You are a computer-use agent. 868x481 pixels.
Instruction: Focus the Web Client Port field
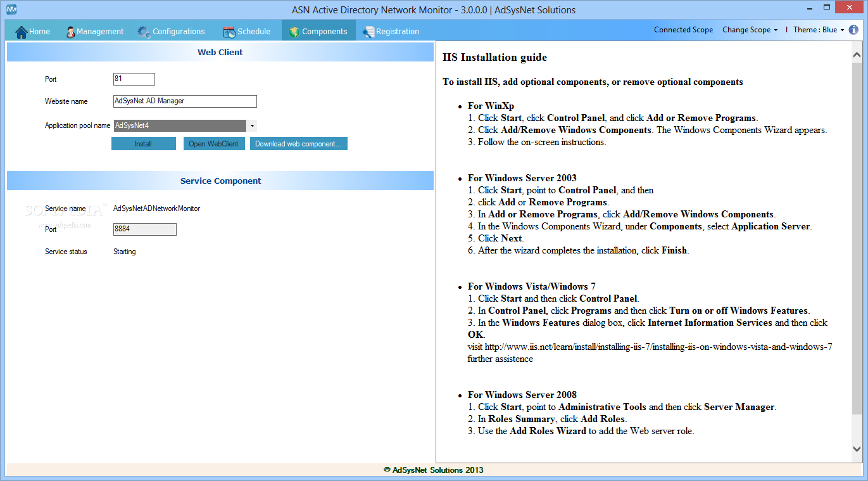pos(134,79)
